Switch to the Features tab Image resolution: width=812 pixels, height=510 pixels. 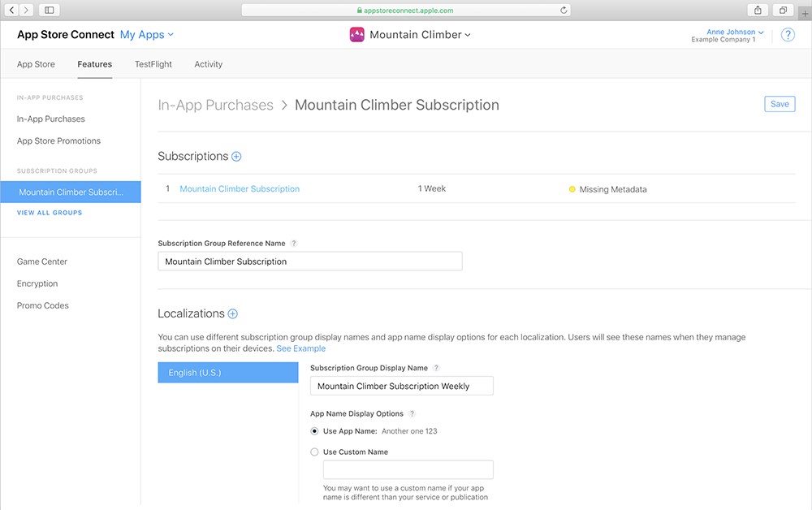(x=95, y=64)
